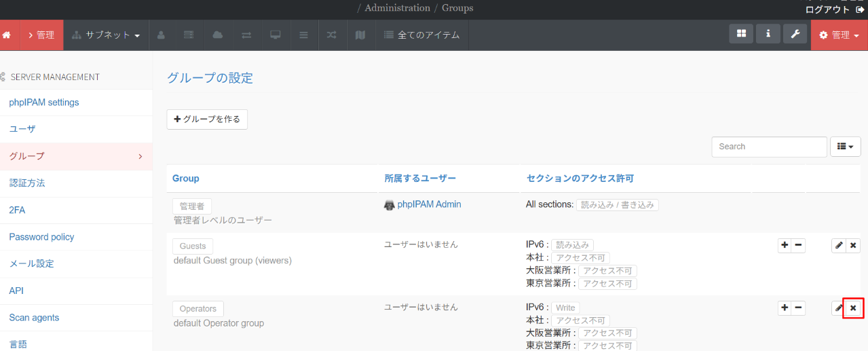868x351 pixels.
Task: Add a user to Guests group
Action: coord(785,246)
